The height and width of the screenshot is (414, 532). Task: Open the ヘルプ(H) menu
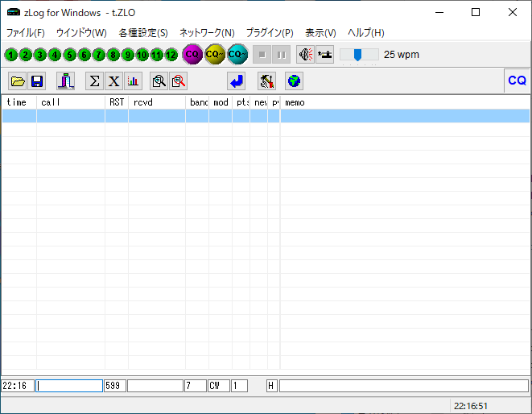(365, 33)
